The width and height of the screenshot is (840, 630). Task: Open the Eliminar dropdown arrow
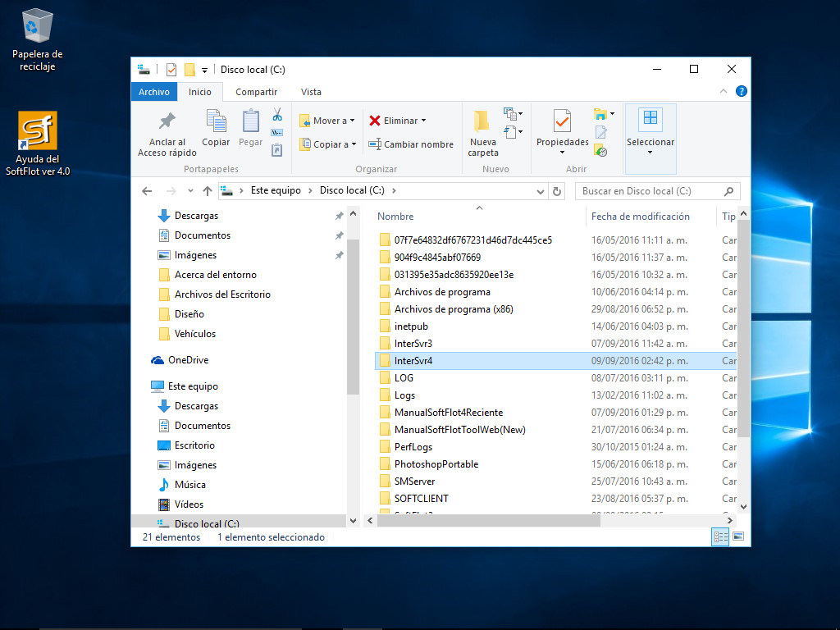423,121
